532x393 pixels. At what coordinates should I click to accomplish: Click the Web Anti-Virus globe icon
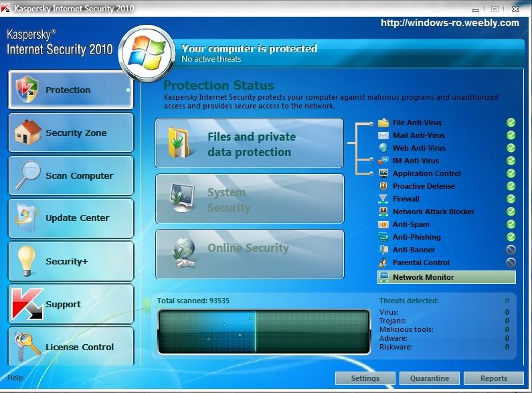pyautogui.click(x=383, y=148)
